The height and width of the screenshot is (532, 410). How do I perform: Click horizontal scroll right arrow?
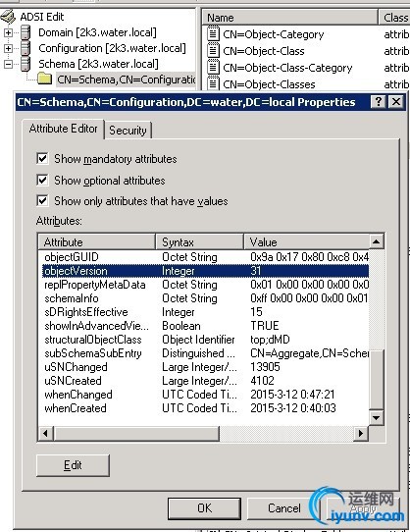click(x=361, y=433)
